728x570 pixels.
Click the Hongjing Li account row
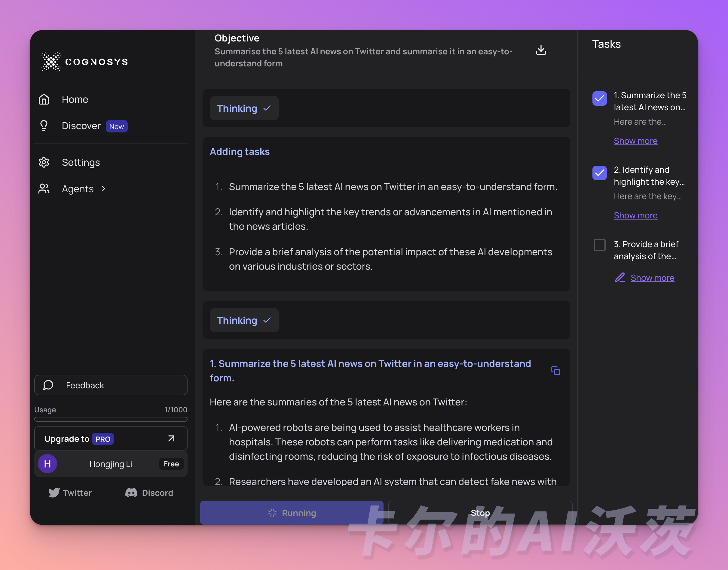click(111, 464)
